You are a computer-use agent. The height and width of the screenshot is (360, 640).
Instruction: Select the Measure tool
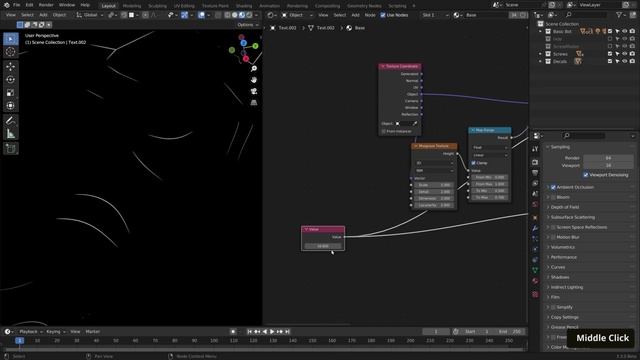(11, 133)
